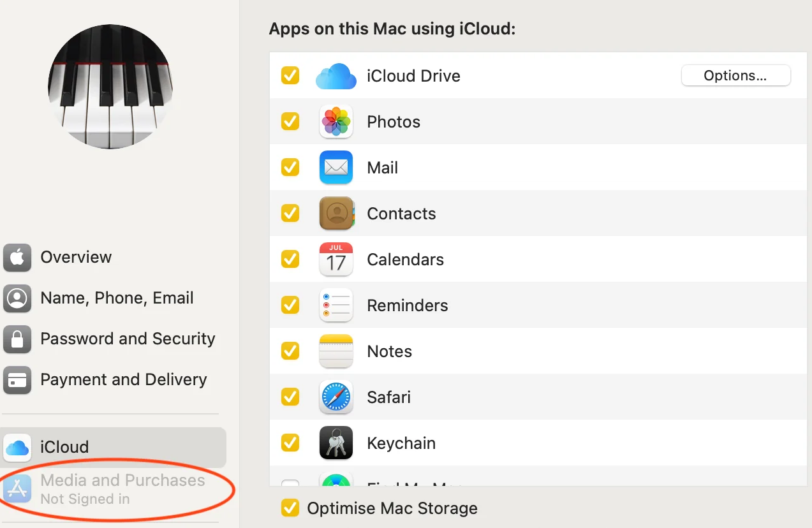Open Media and Purchases in sidebar
The height and width of the screenshot is (528, 812).
tap(122, 489)
